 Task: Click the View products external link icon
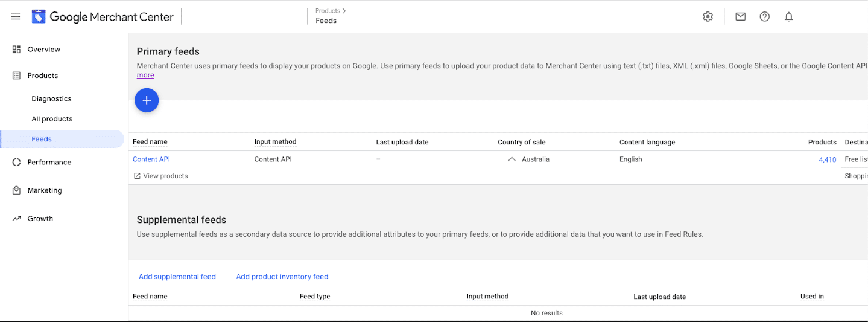137,176
